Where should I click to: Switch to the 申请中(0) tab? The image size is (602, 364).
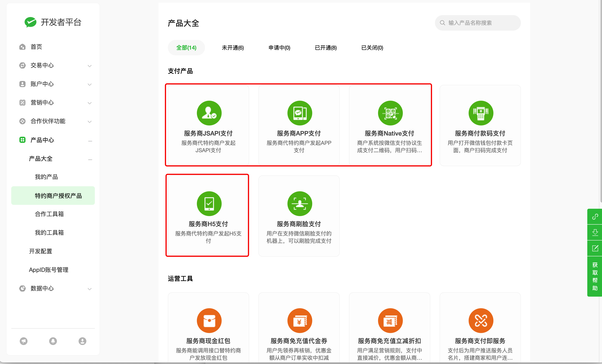coord(279,48)
